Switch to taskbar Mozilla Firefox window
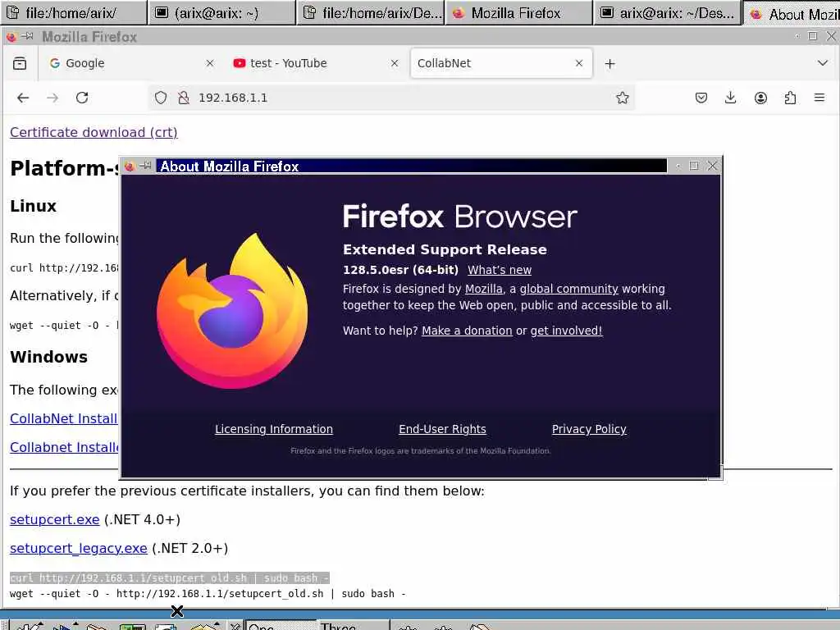Viewport: 840px width, 630px height. click(519, 13)
